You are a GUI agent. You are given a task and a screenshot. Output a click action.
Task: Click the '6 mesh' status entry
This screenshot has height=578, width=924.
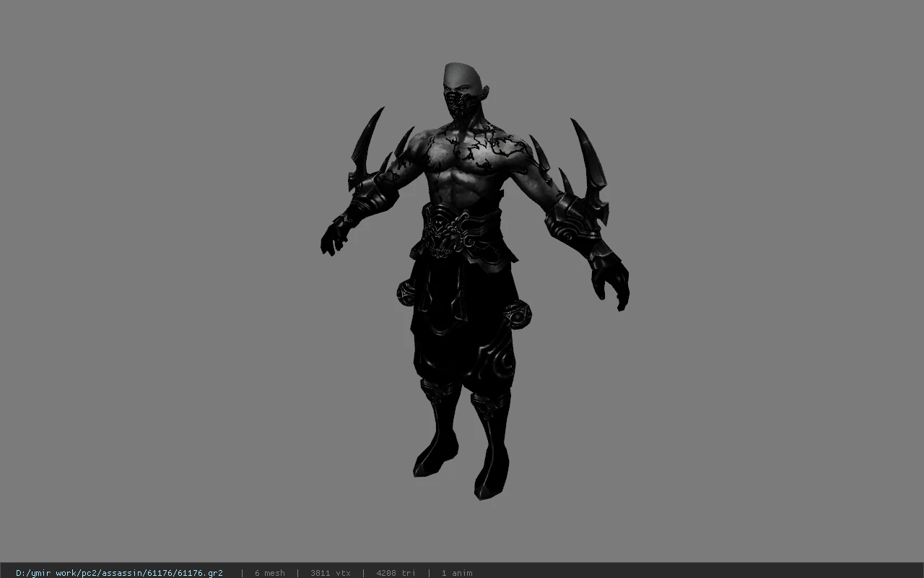point(269,573)
